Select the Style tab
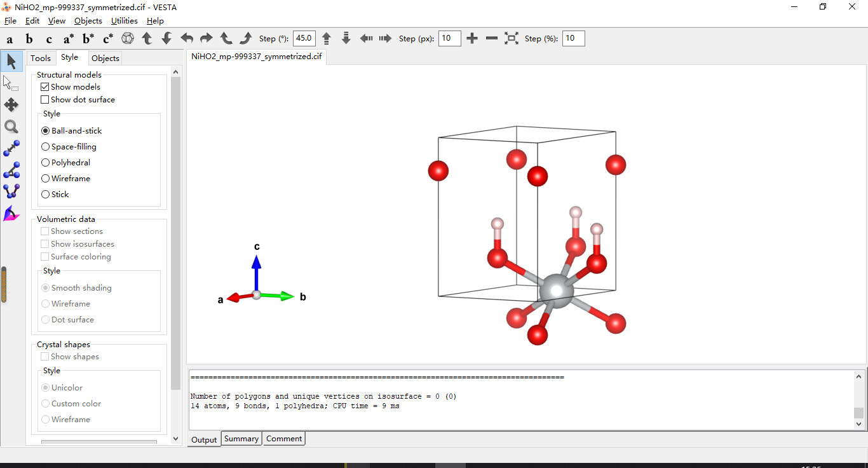Screen dimensions: 868x468 point(70,57)
